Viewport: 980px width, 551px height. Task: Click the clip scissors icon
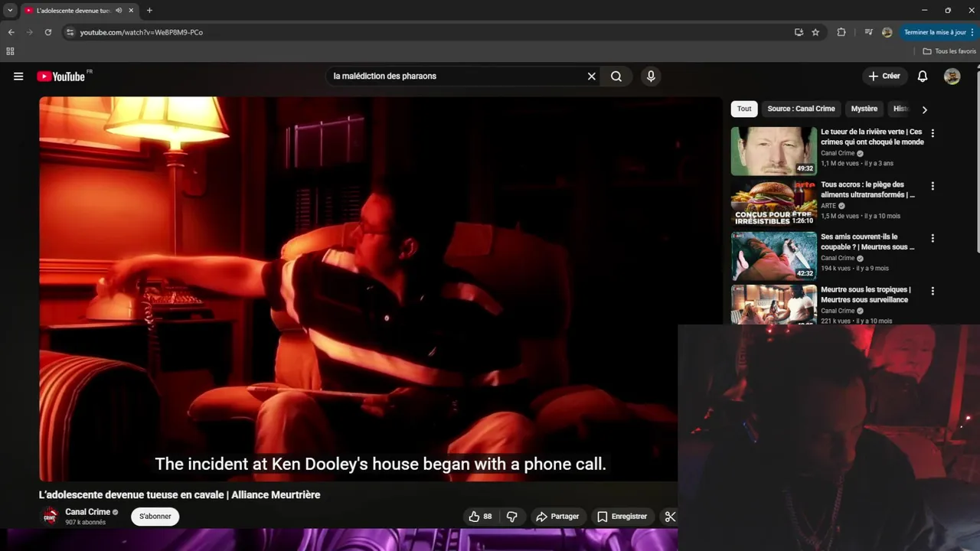[670, 517]
